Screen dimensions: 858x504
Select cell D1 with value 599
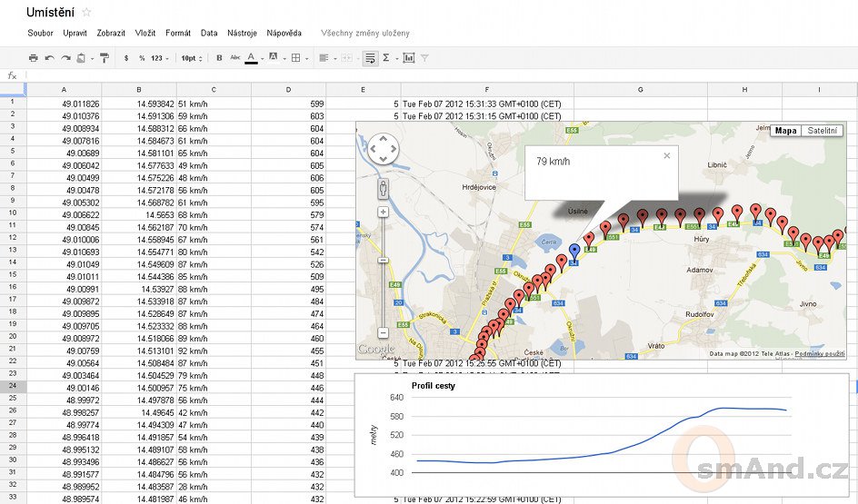coord(288,104)
